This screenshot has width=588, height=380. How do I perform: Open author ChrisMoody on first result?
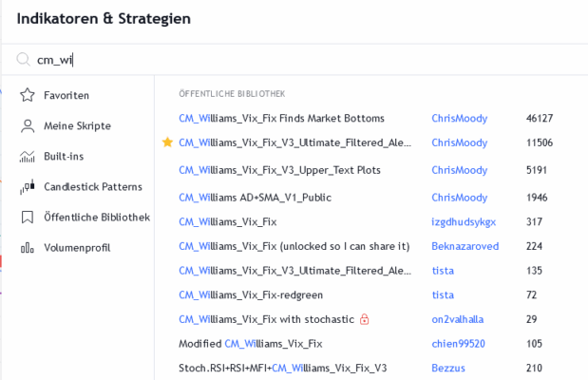(x=459, y=118)
